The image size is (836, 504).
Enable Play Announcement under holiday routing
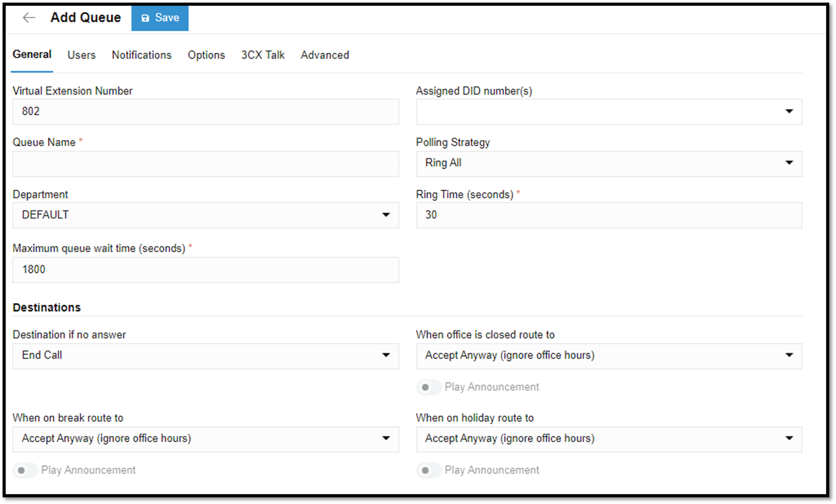pos(428,470)
